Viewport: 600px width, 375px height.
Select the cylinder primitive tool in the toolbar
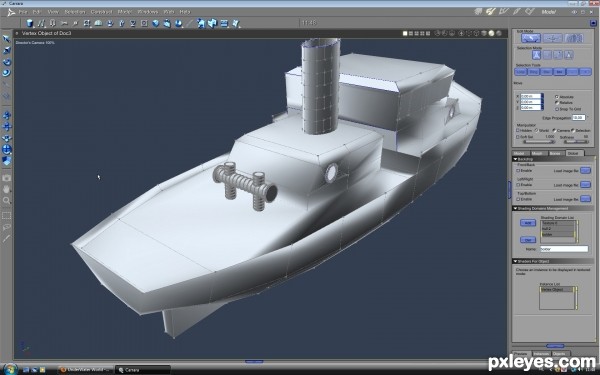29,23
